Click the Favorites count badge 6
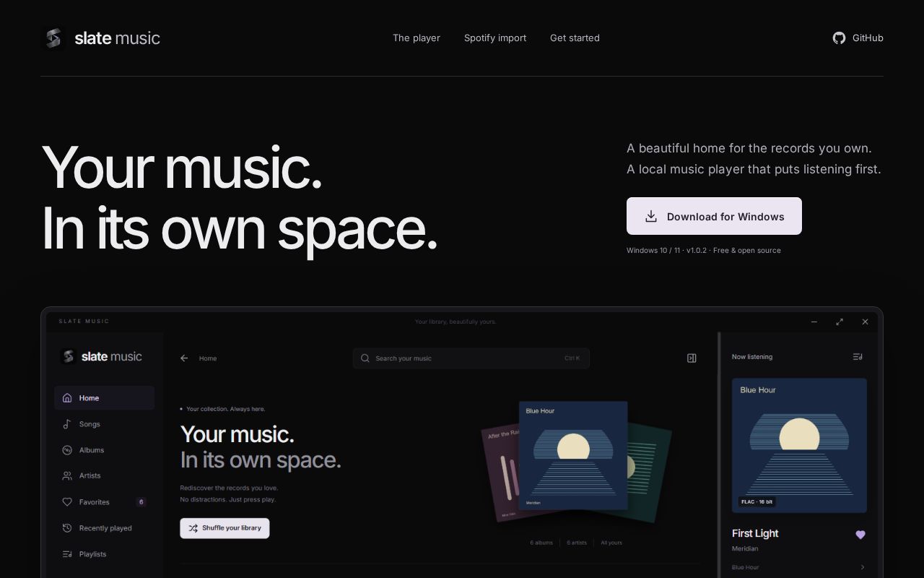The image size is (924, 578). (x=141, y=501)
